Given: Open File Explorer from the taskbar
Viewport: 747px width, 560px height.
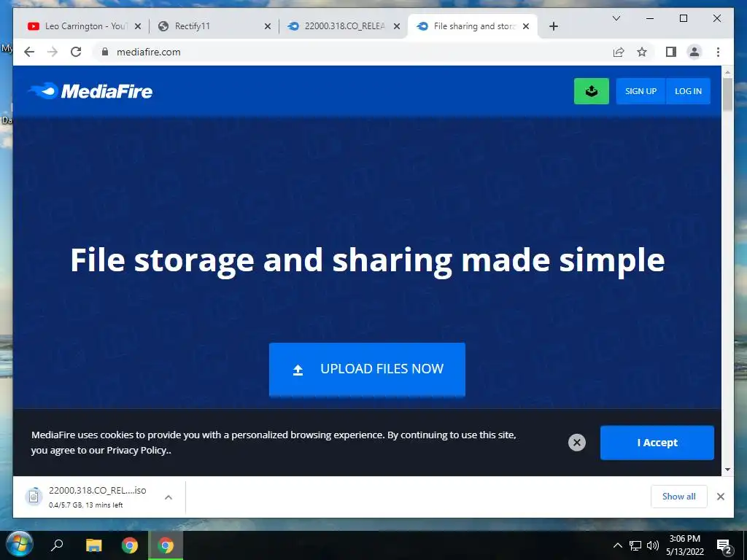Looking at the screenshot, I should 93,545.
